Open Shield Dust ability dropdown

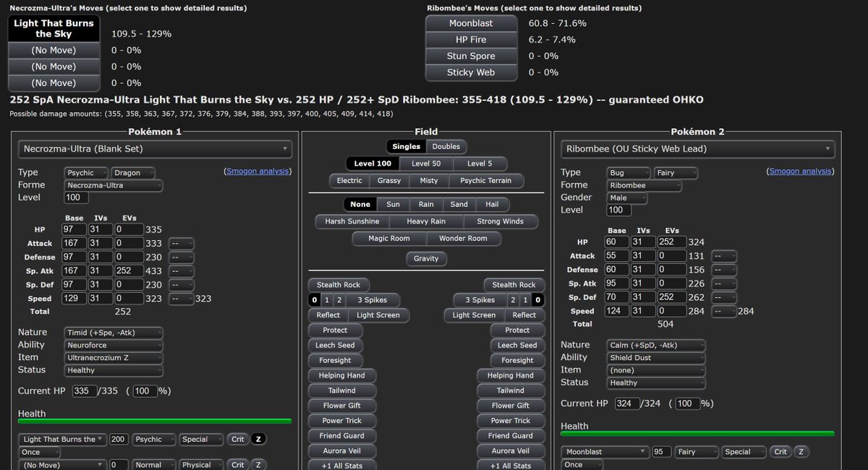tap(655, 357)
